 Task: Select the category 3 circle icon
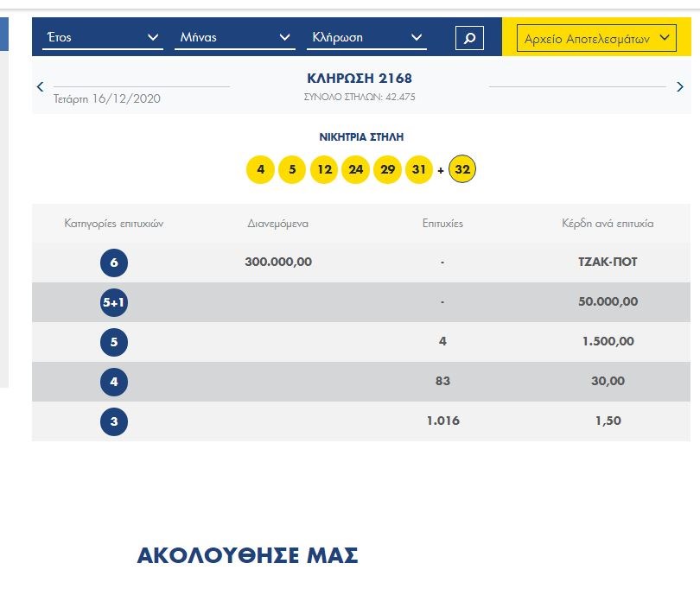click(x=114, y=421)
